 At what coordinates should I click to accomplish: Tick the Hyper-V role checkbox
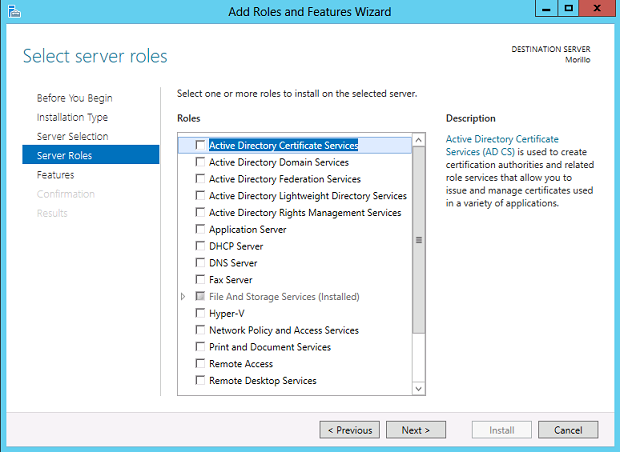coord(200,313)
